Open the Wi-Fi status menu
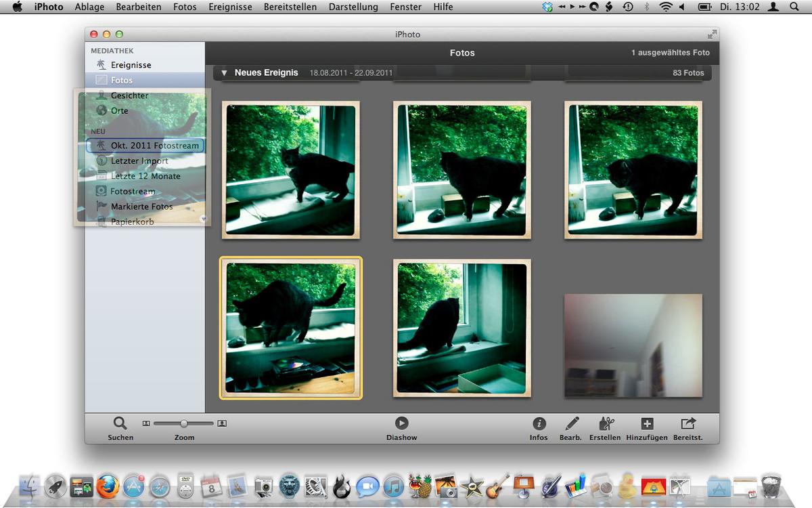Viewport: 812px width, 508px height. [666, 7]
